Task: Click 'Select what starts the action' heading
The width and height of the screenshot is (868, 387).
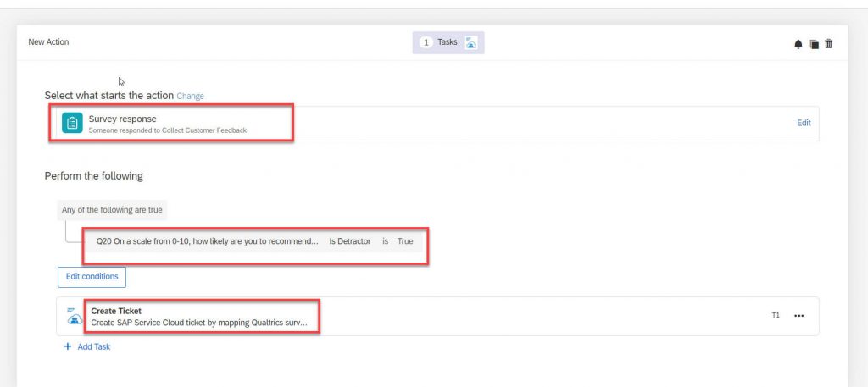Action: pos(109,96)
